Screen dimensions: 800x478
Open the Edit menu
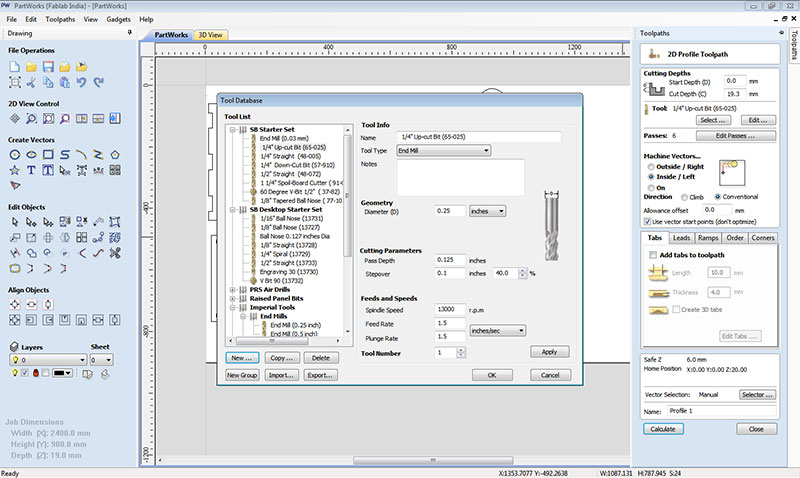(x=31, y=19)
